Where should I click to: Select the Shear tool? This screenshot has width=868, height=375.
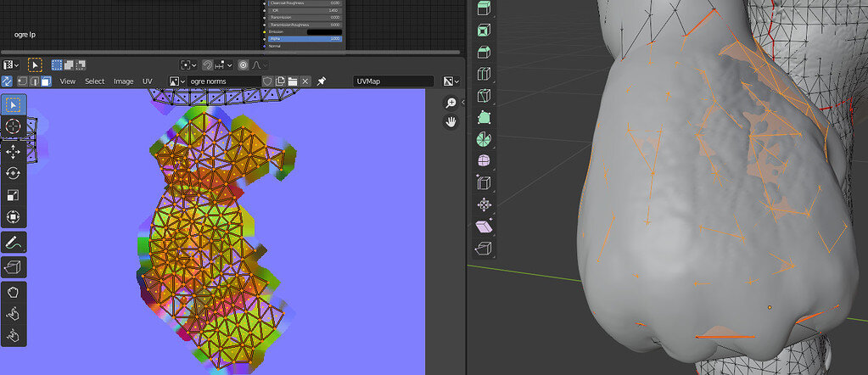click(x=484, y=226)
